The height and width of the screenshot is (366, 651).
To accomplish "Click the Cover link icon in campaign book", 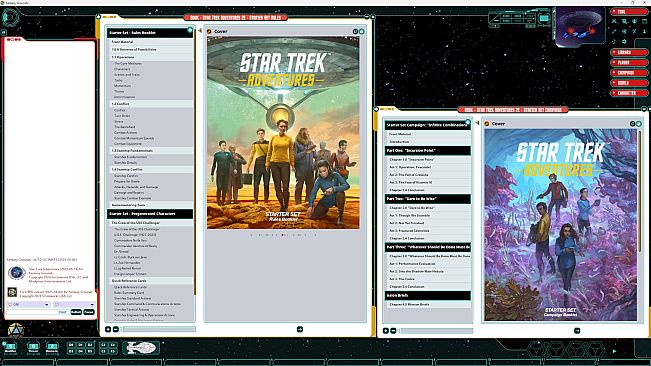I will [487, 124].
